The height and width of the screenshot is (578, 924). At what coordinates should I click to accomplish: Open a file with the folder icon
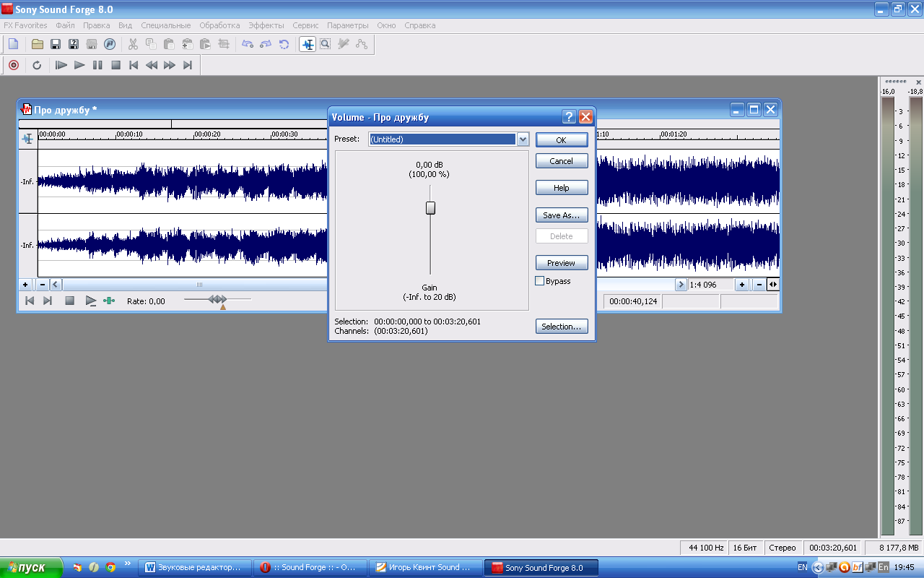point(37,44)
